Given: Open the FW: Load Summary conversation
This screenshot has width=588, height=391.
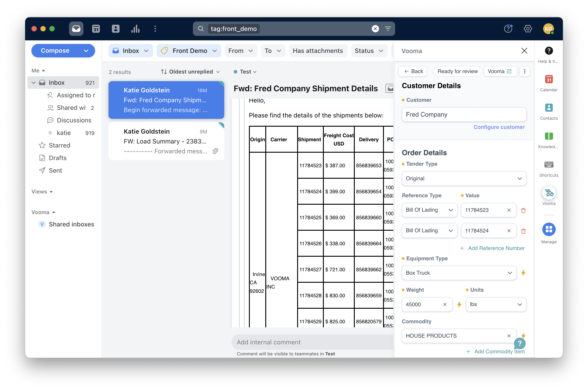Looking at the screenshot, I should coord(166,141).
